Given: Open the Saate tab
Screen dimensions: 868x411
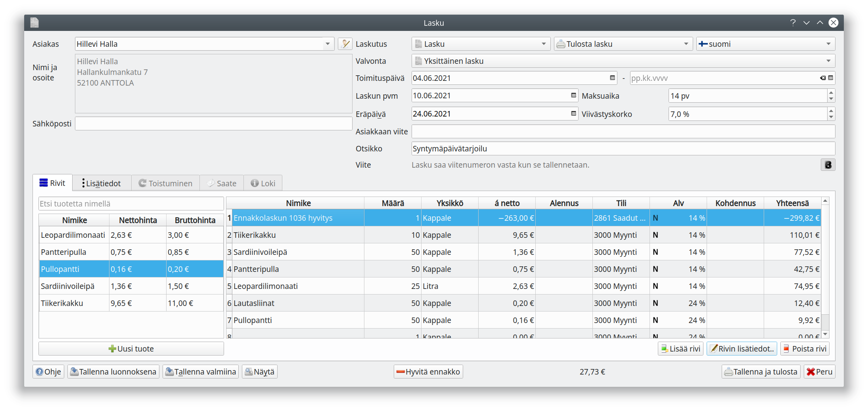Looking at the screenshot, I should pos(222,184).
